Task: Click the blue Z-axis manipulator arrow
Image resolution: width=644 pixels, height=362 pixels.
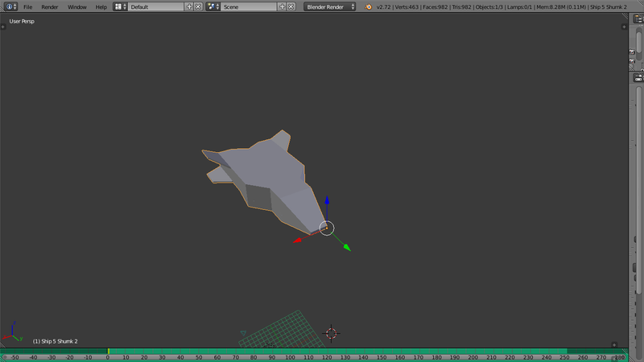Action: pos(327,200)
